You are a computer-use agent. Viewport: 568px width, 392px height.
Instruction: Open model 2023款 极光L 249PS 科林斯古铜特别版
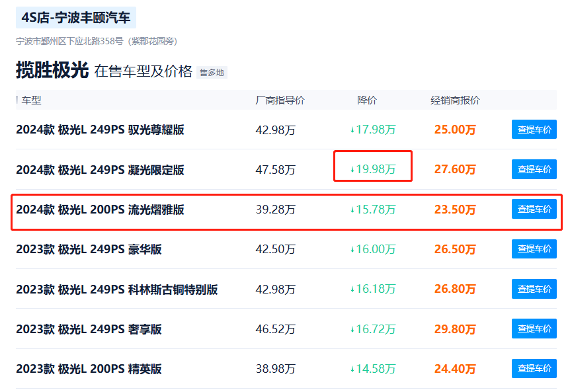(116, 289)
